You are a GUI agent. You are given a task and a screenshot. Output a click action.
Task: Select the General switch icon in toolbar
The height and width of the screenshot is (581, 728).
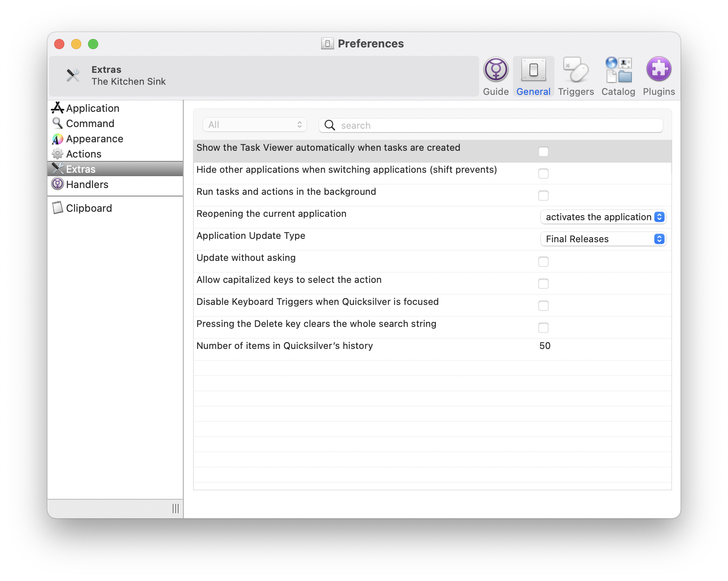tap(533, 69)
